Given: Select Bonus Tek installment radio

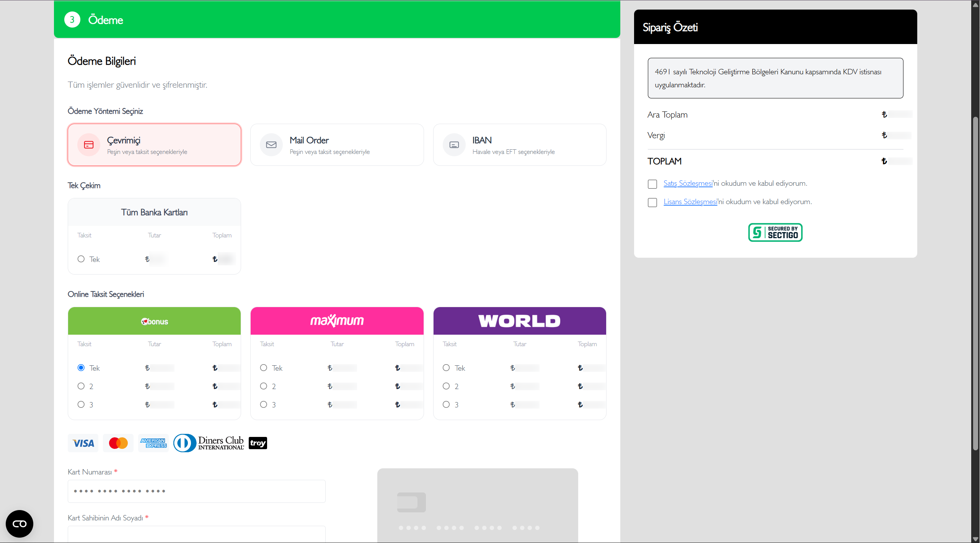Looking at the screenshot, I should 81,368.
